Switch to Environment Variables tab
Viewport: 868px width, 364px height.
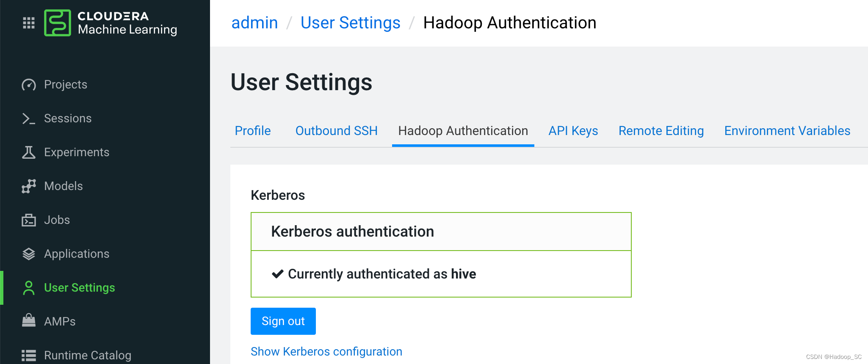click(x=788, y=131)
